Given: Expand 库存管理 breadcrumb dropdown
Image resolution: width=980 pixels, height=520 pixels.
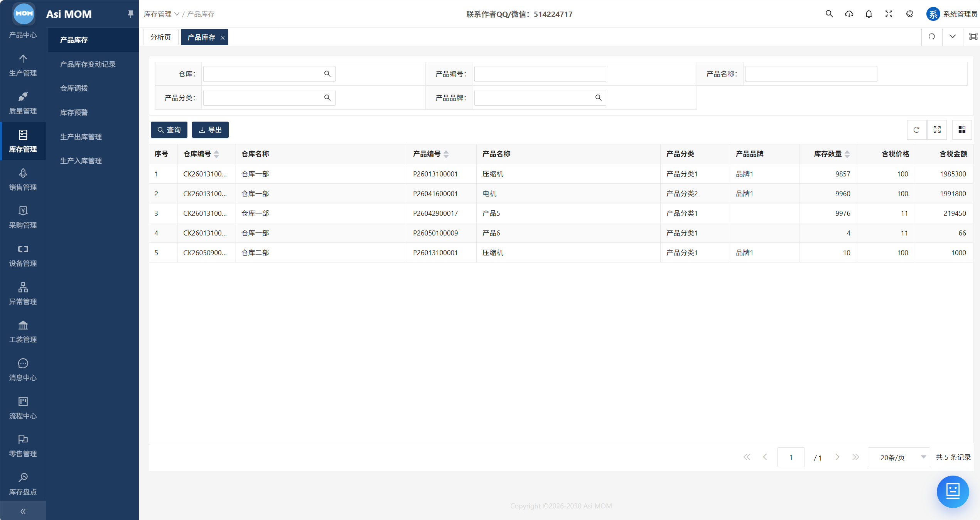Looking at the screenshot, I should 161,14.
